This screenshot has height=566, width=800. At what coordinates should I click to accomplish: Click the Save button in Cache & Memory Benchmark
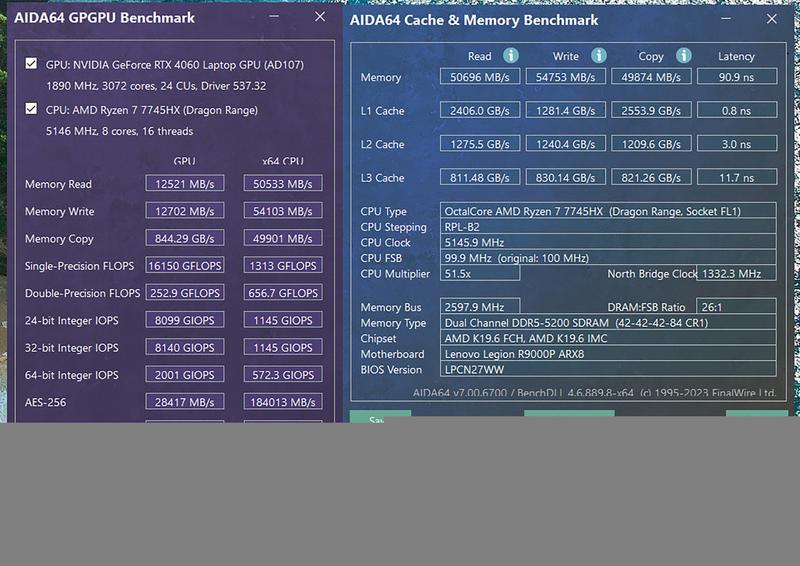(x=380, y=417)
